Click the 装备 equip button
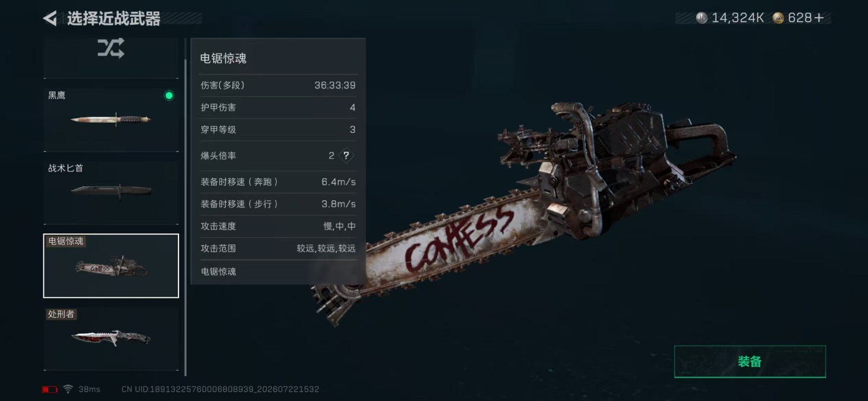The width and height of the screenshot is (868, 401). coord(750,361)
